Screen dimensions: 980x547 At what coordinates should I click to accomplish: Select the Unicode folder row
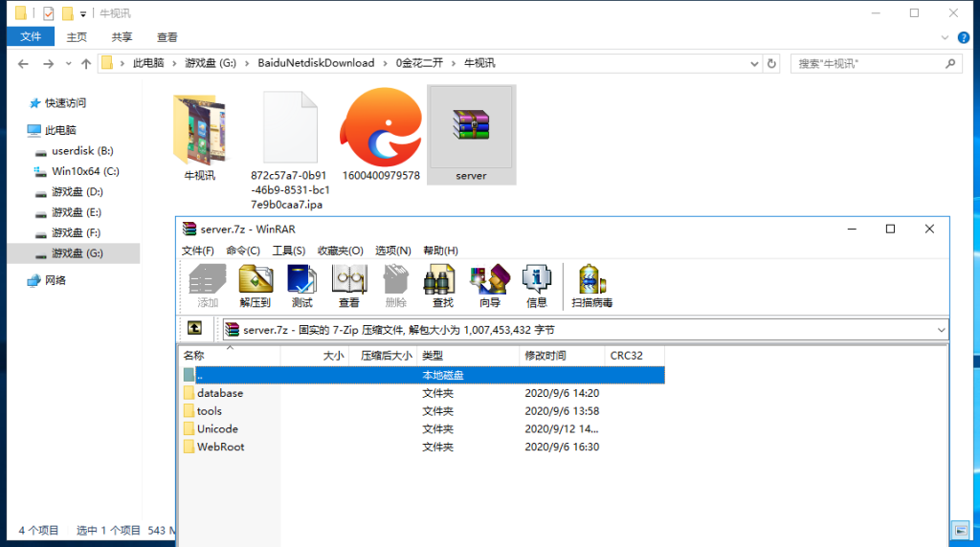pos(422,429)
